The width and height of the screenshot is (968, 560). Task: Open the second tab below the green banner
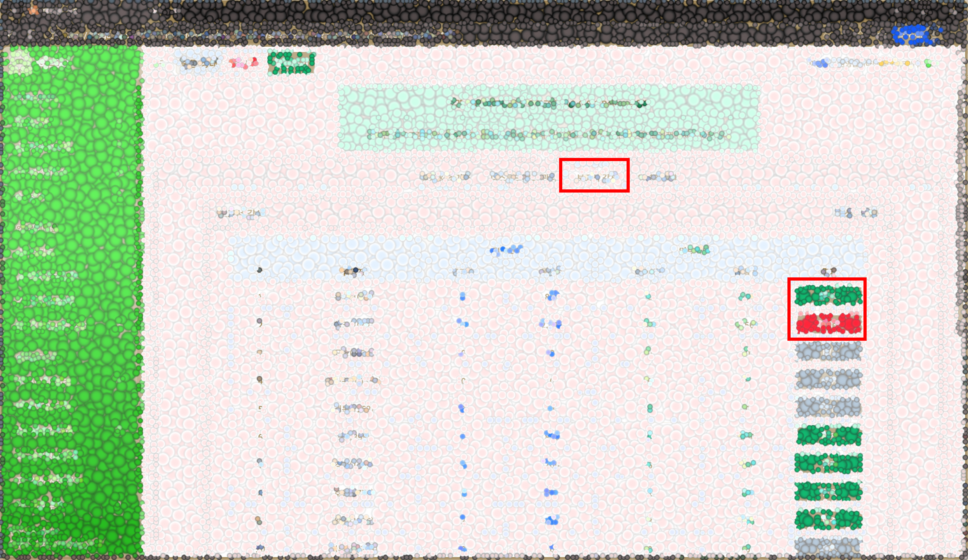(522, 177)
